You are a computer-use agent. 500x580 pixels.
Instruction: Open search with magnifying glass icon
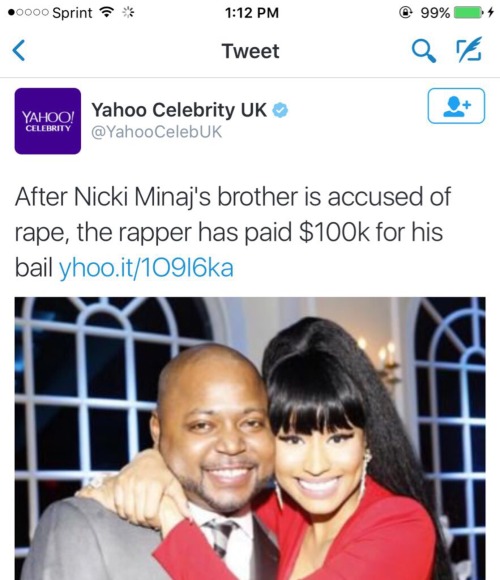[424, 51]
